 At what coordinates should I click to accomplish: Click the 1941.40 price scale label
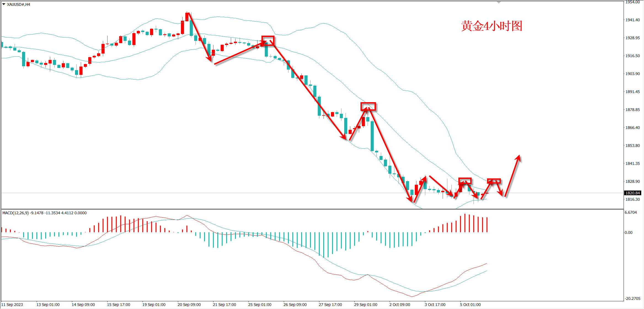(632, 20)
